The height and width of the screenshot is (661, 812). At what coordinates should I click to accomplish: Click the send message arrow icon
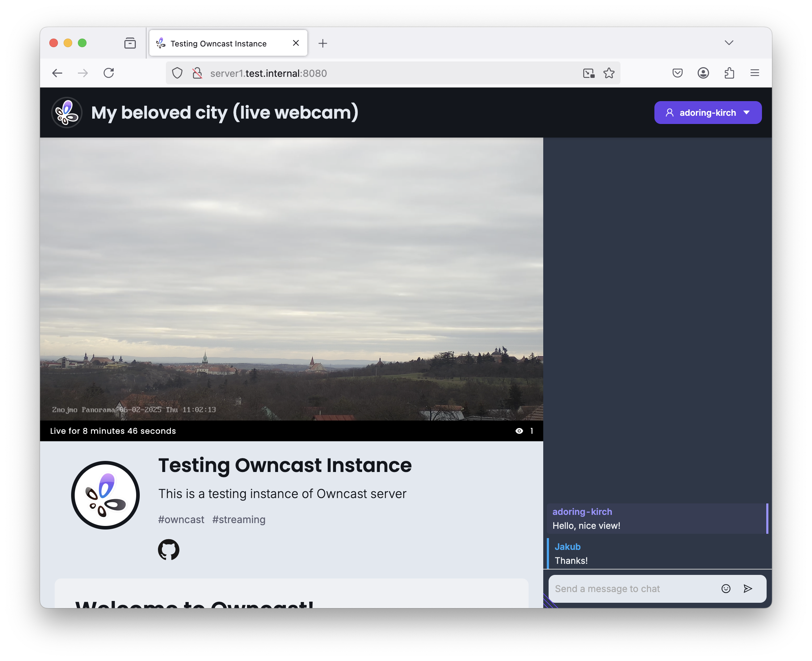[748, 589]
